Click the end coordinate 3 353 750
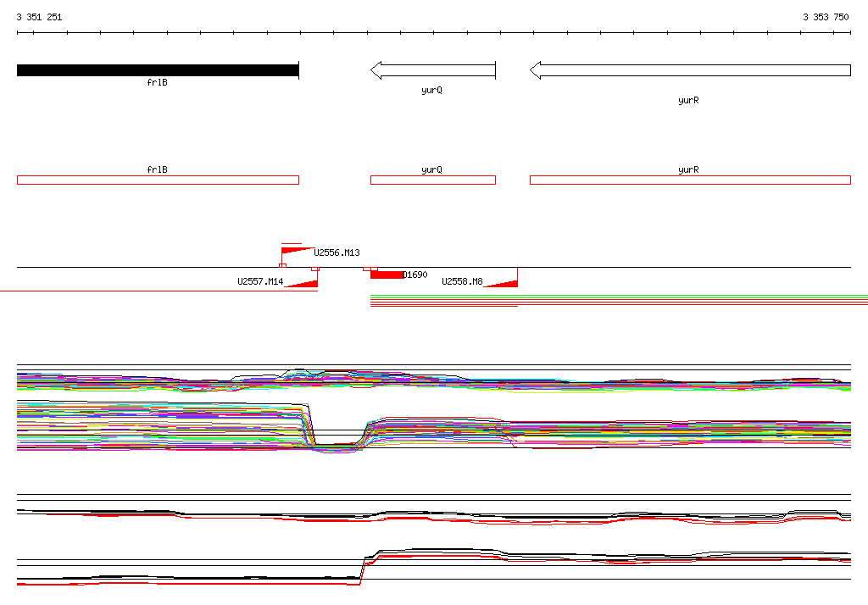The width and height of the screenshot is (868, 605). coord(826,17)
